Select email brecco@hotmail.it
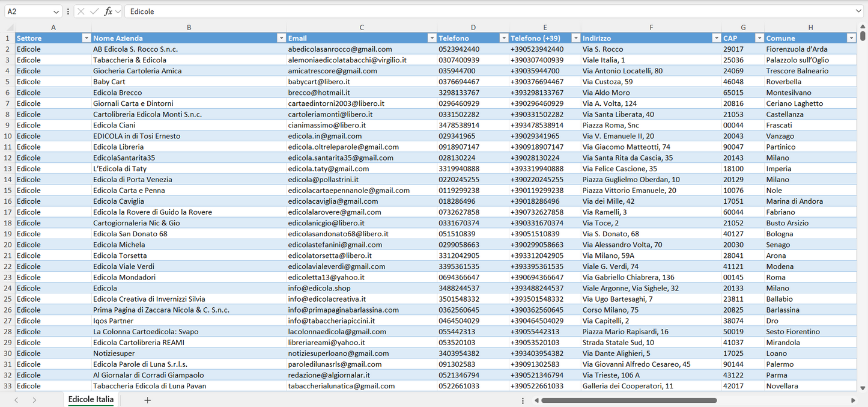868x407 pixels. click(x=362, y=93)
